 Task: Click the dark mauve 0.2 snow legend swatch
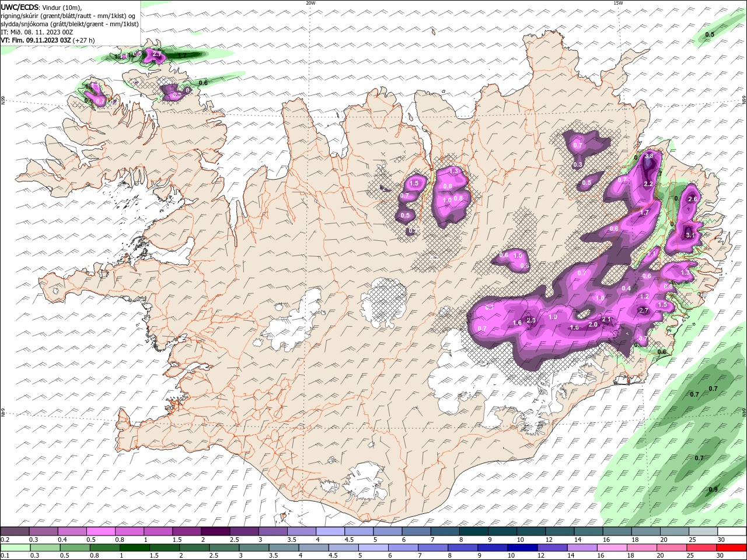pos(15,531)
